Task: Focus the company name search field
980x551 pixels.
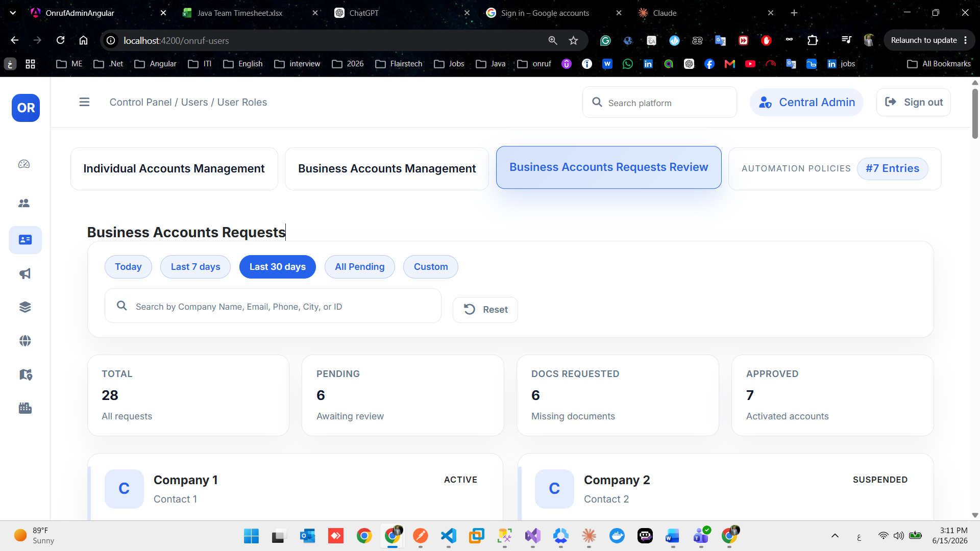Action: click(x=273, y=306)
